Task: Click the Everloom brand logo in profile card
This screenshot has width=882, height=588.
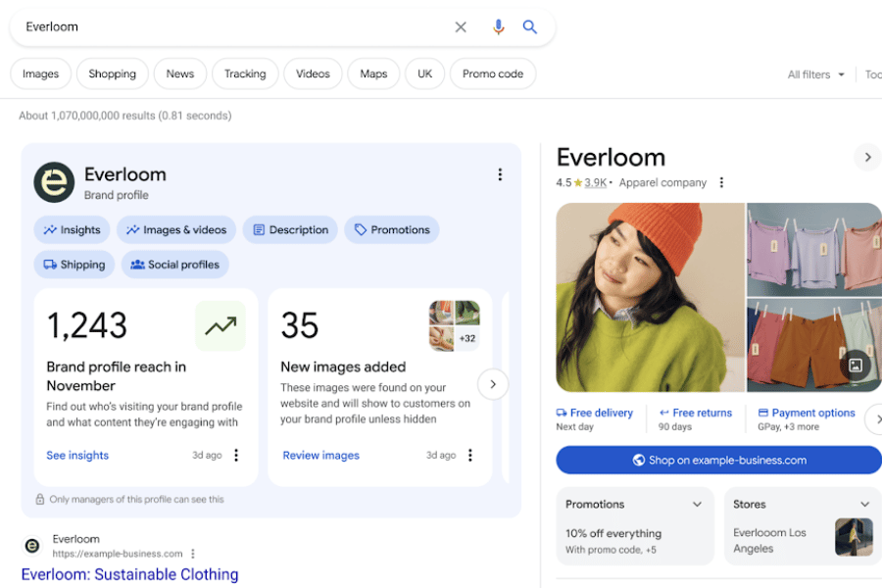Action: tap(54, 182)
